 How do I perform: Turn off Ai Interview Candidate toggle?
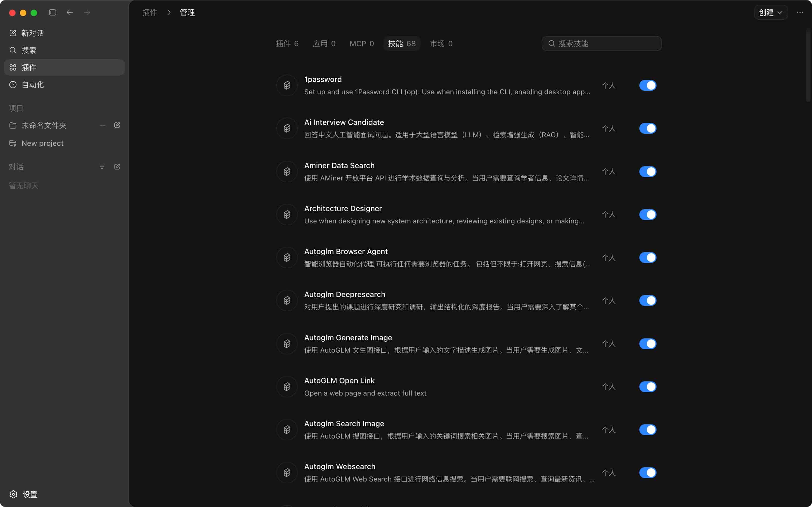pyautogui.click(x=648, y=128)
